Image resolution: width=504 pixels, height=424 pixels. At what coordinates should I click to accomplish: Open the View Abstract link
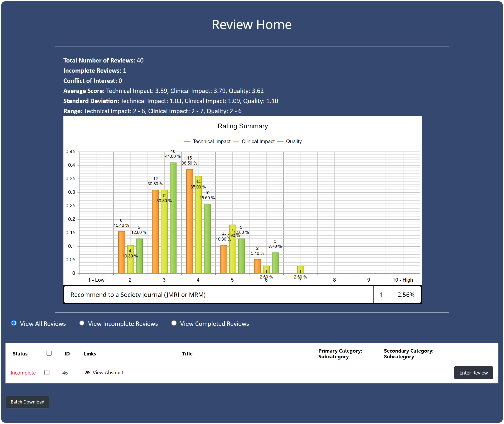coord(108,373)
